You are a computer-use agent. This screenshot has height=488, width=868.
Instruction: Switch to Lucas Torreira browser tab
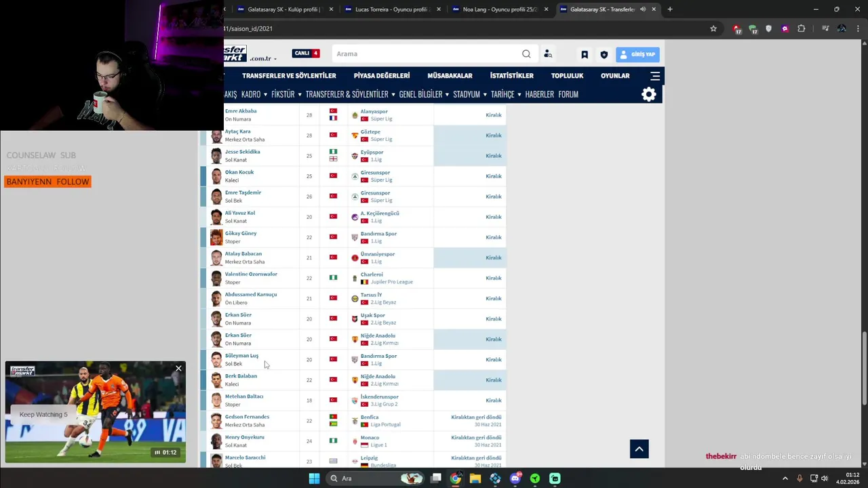pyautogui.click(x=393, y=9)
